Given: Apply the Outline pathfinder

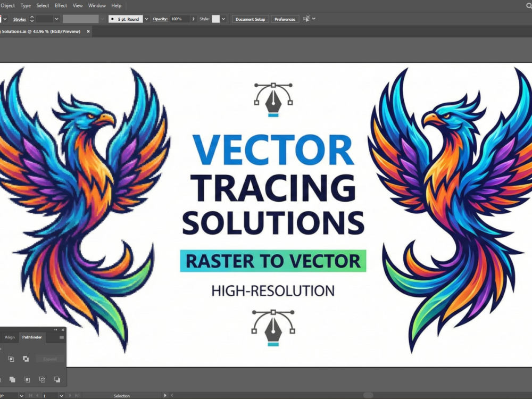Looking at the screenshot, I should pyautogui.click(x=42, y=379).
